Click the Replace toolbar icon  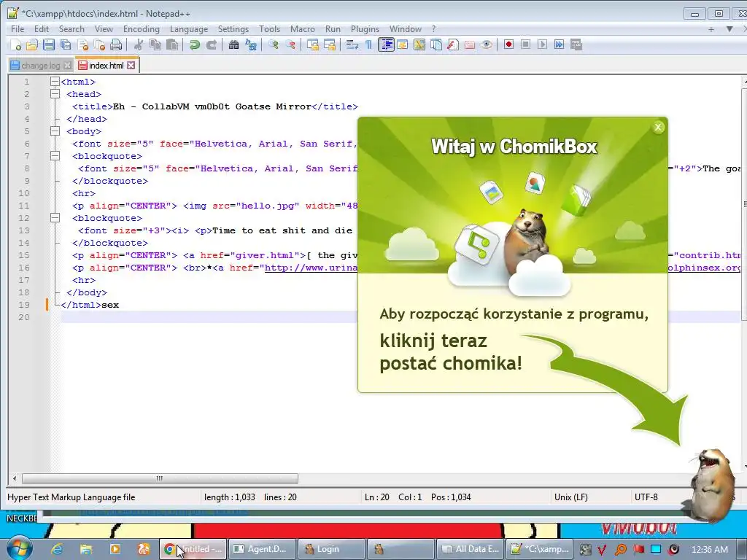coord(251,44)
